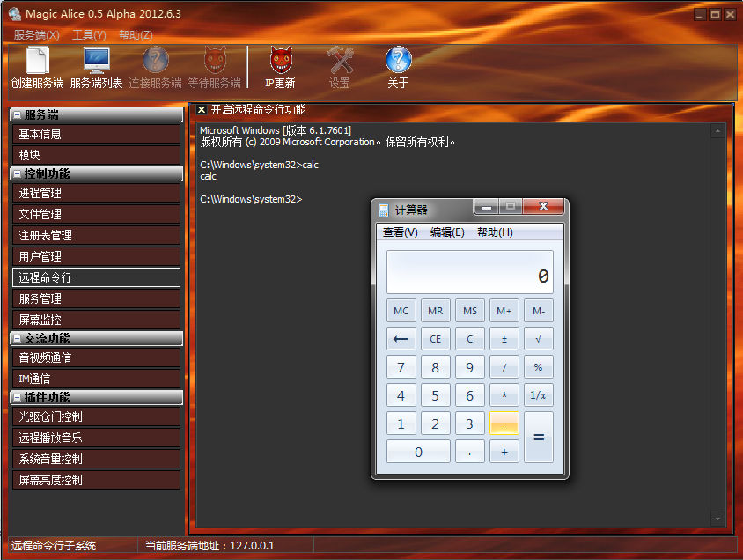Open 屏幕亮度控制 plugin

pos(96,480)
